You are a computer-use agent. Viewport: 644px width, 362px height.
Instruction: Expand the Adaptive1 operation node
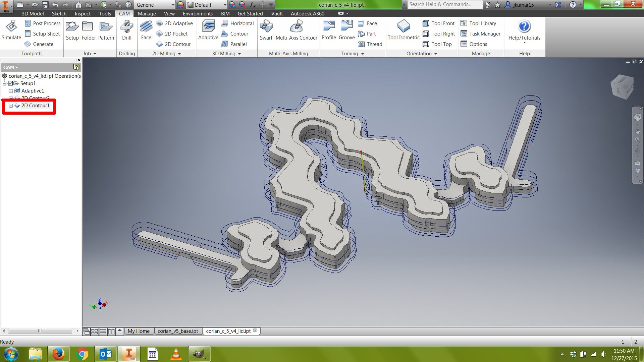pyautogui.click(x=11, y=91)
